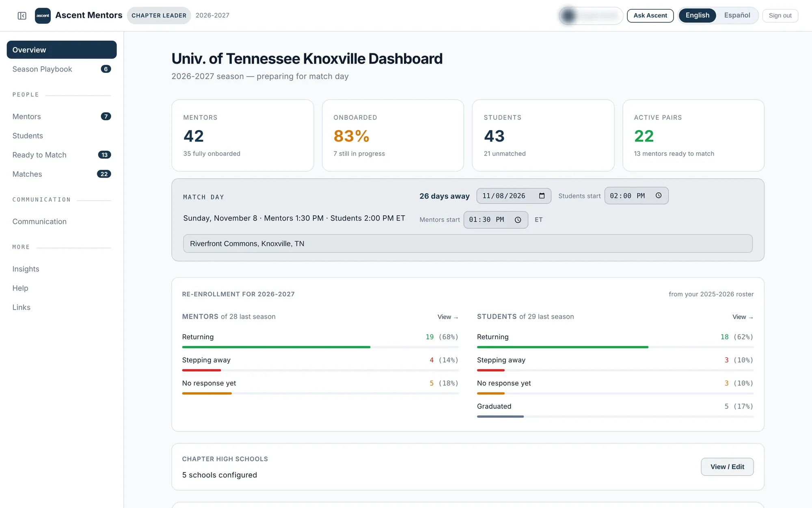Click the '26 days away' text
812x508 pixels.
coord(445,196)
